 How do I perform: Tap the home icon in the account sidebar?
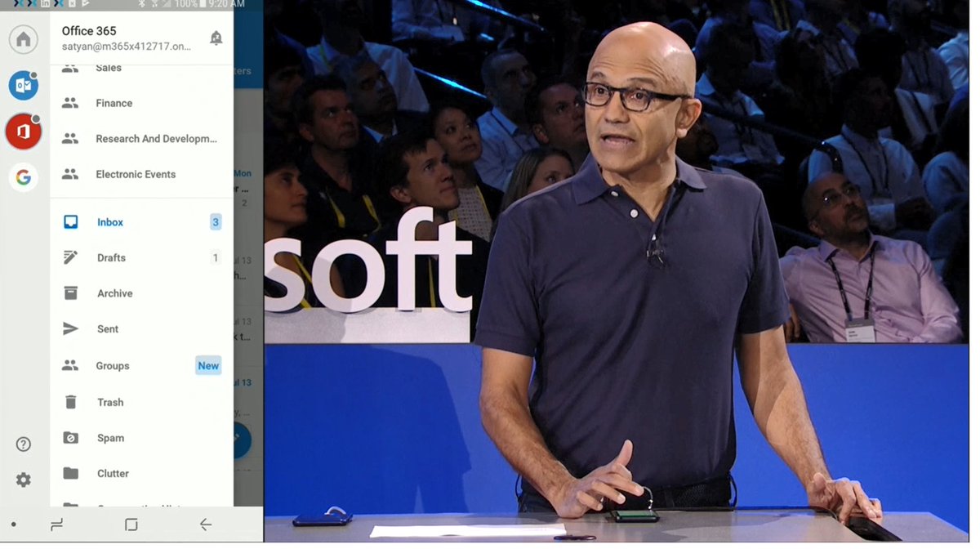tap(24, 39)
